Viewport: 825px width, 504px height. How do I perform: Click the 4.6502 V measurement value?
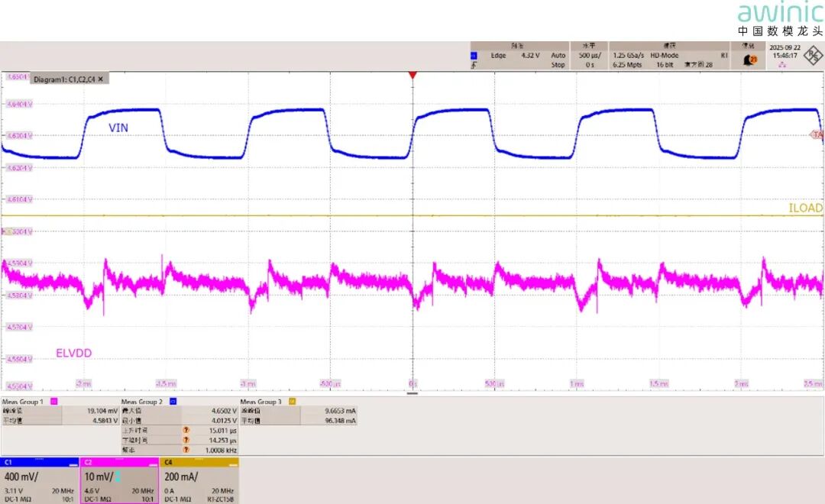224,411
